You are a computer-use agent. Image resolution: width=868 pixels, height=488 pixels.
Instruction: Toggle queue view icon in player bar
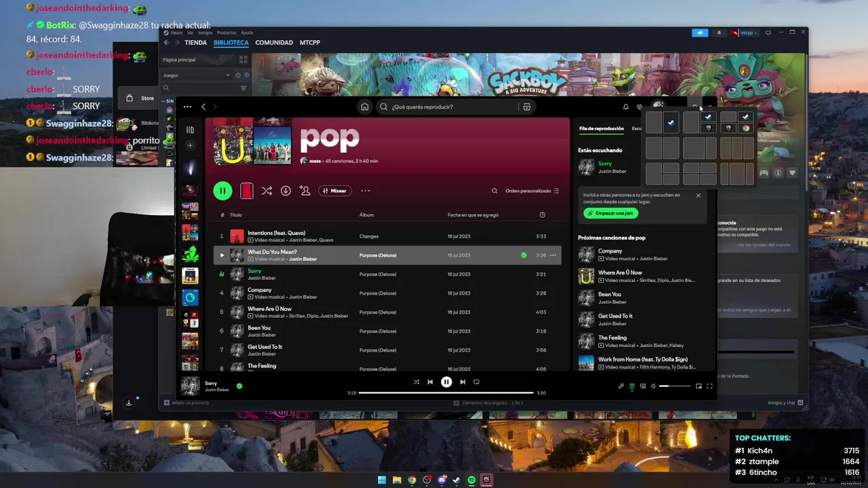tap(632, 386)
